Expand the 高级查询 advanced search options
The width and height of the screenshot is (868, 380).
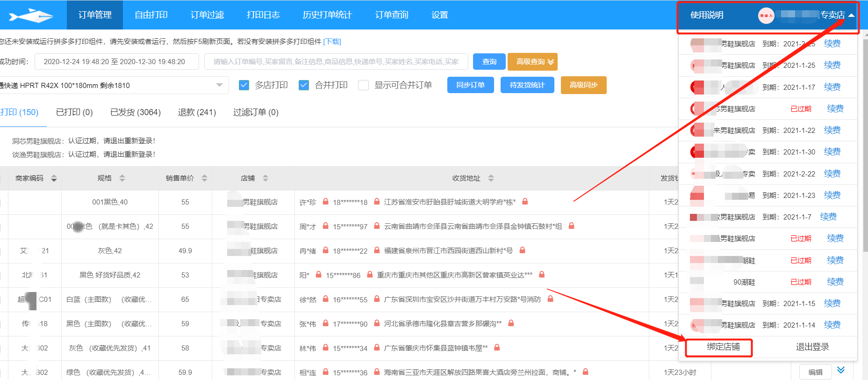tap(532, 62)
